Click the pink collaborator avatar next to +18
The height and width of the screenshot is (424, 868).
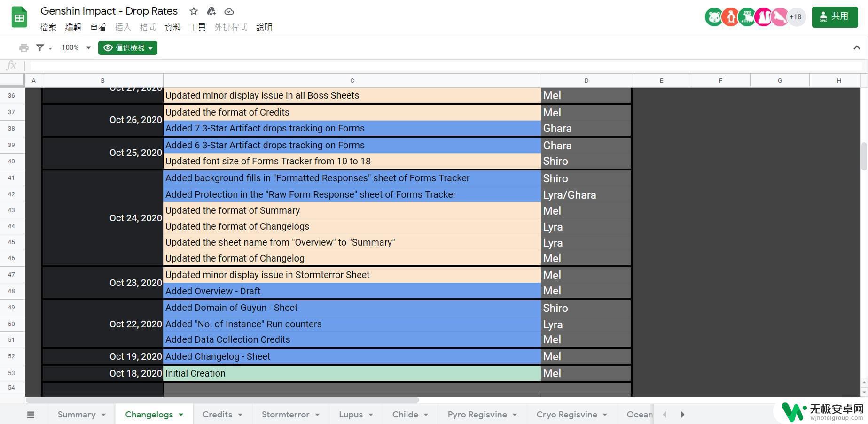(779, 17)
